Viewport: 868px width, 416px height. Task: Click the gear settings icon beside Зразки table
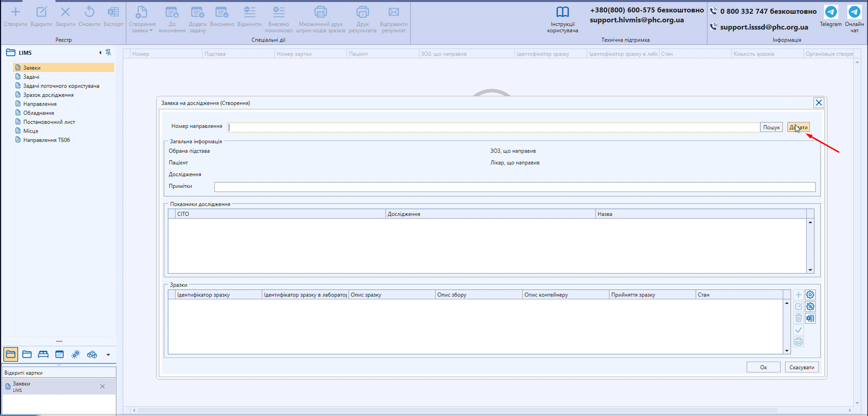point(810,295)
